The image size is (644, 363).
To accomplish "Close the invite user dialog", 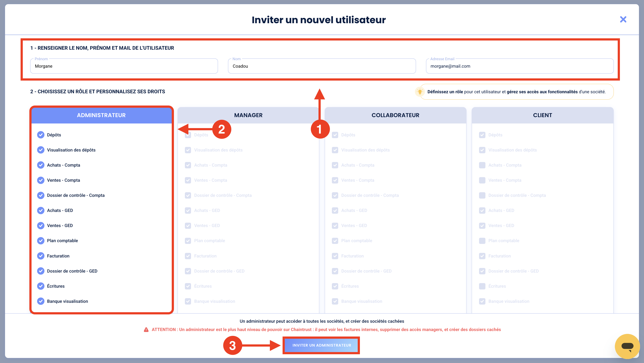I will coord(623,19).
